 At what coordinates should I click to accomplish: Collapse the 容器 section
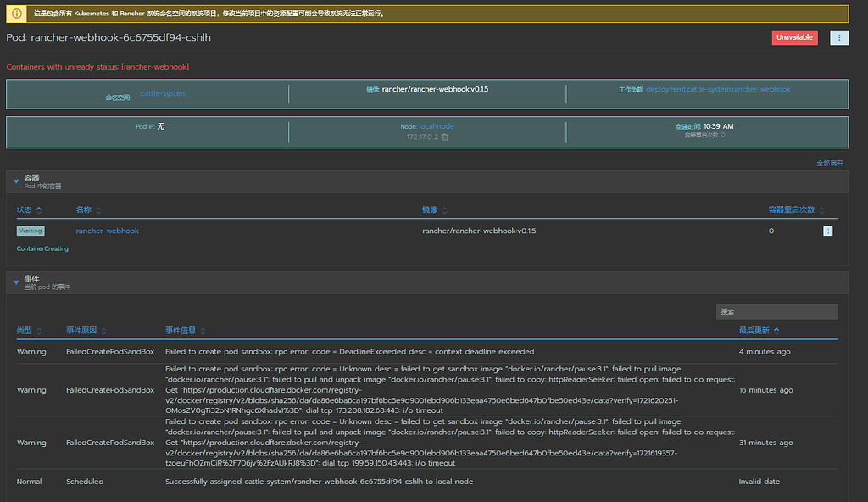(x=16, y=181)
